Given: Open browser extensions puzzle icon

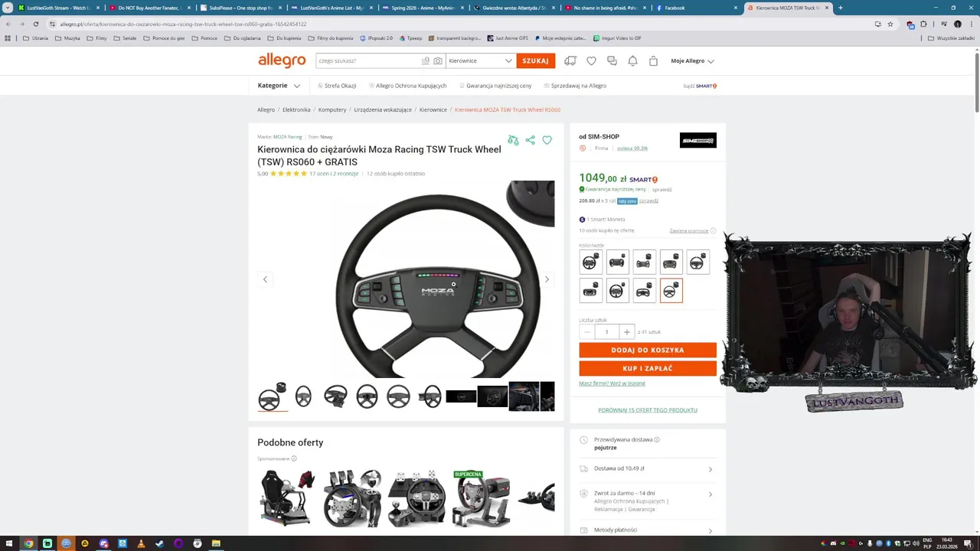Looking at the screenshot, I should tap(923, 24).
